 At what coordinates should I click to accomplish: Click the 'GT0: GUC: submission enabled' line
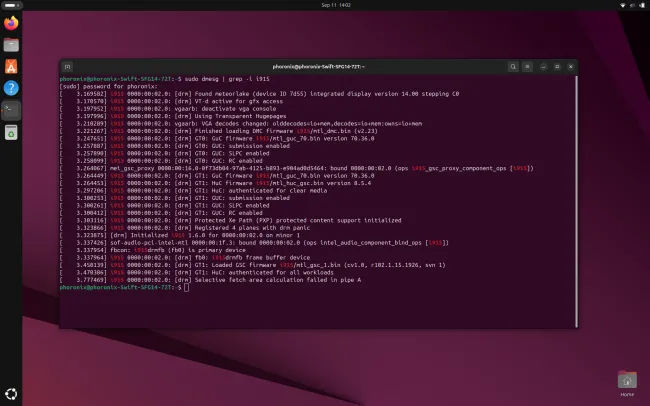(175, 146)
